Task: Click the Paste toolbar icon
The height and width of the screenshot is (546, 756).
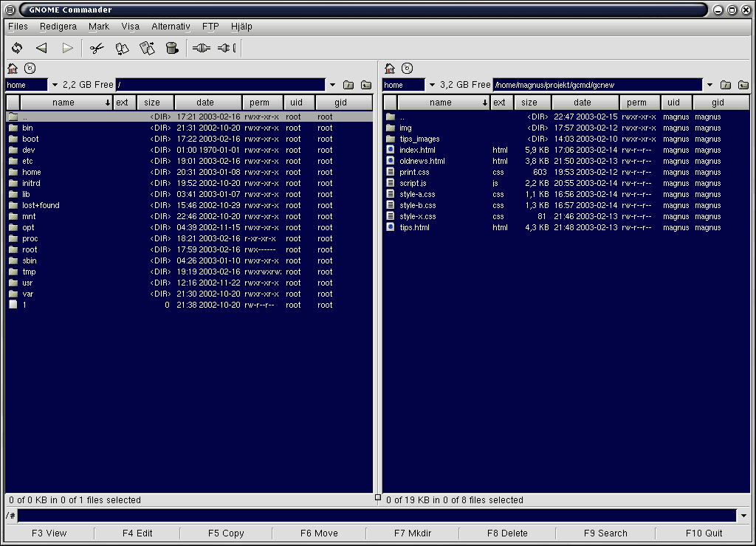Action: click(147, 49)
